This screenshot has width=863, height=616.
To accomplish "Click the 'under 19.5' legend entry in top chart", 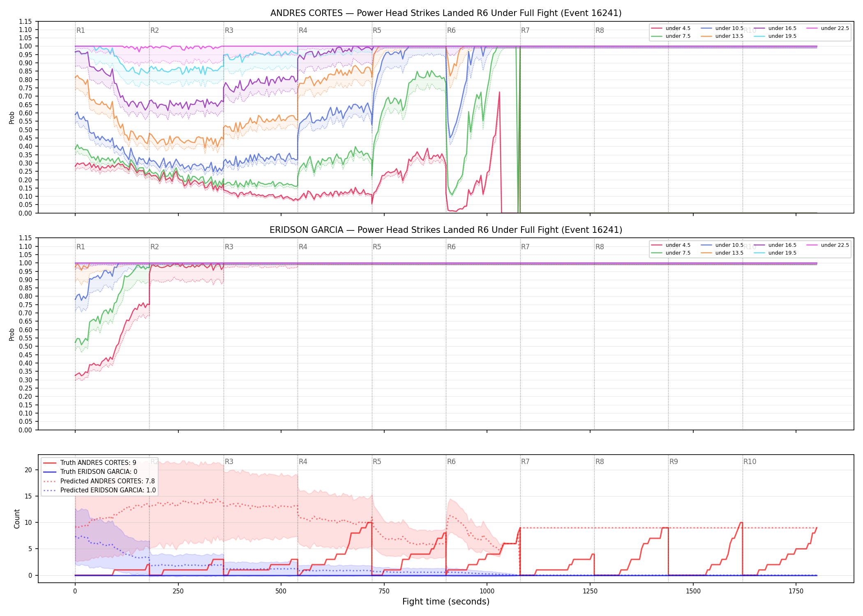I will [x=775, y=36].
